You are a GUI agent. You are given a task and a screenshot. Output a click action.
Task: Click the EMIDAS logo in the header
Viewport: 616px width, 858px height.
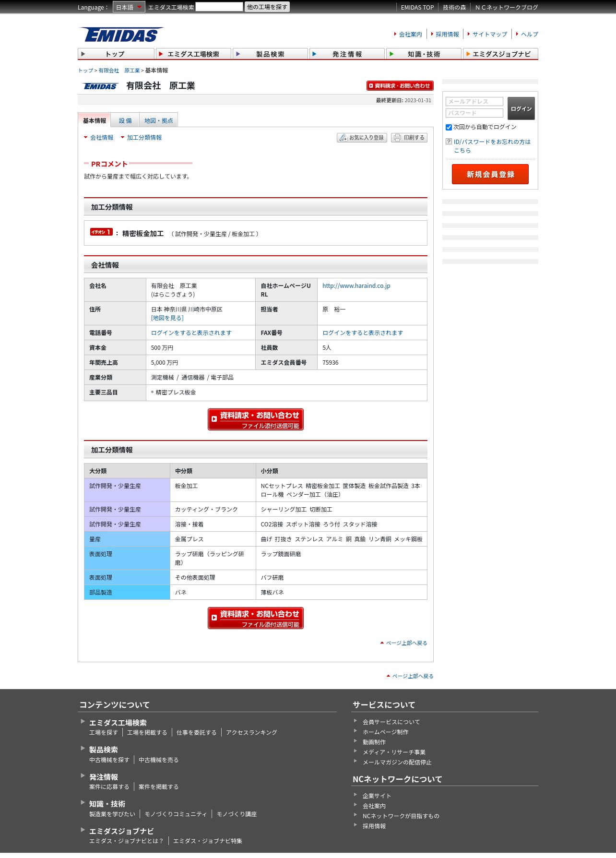(x=121, y=35)
